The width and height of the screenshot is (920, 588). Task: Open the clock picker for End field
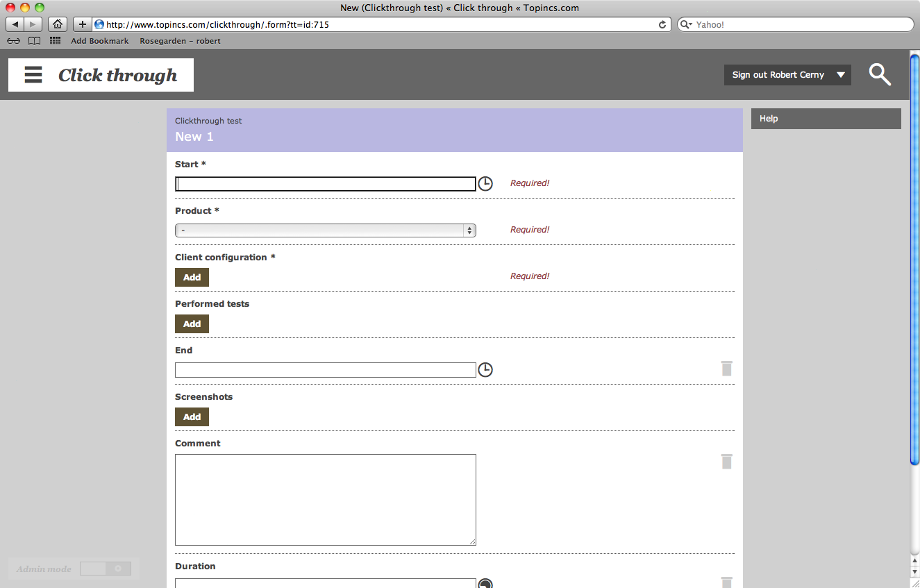[x=485, y=370]
